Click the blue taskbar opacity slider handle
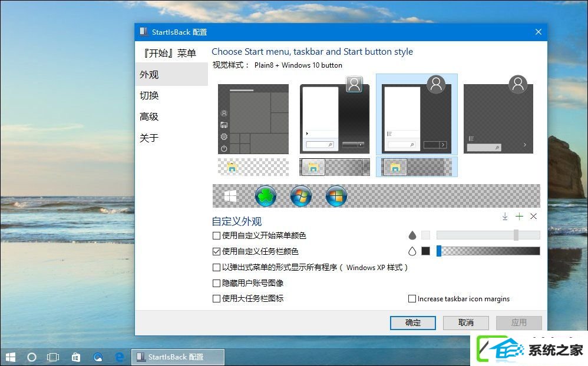588x366 pixels. coord(439,251)
